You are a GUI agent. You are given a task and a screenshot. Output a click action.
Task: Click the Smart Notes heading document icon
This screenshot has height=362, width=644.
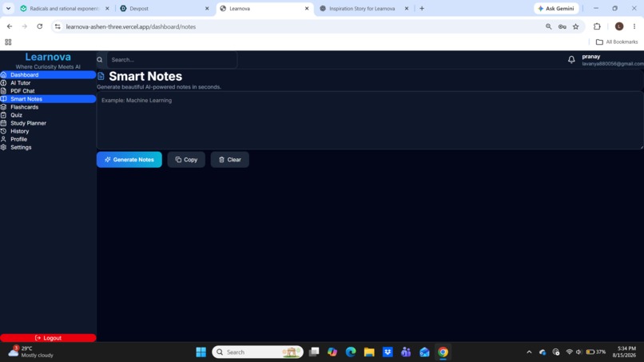tap(101, 76)
